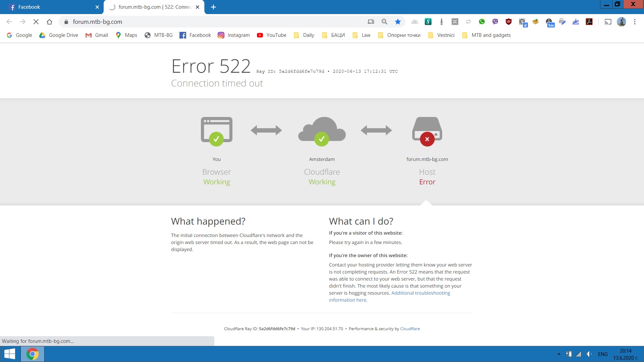This screenshot has height=362, width=644.
Task: Open the Viber extension icon
Action: coord(495,22)
